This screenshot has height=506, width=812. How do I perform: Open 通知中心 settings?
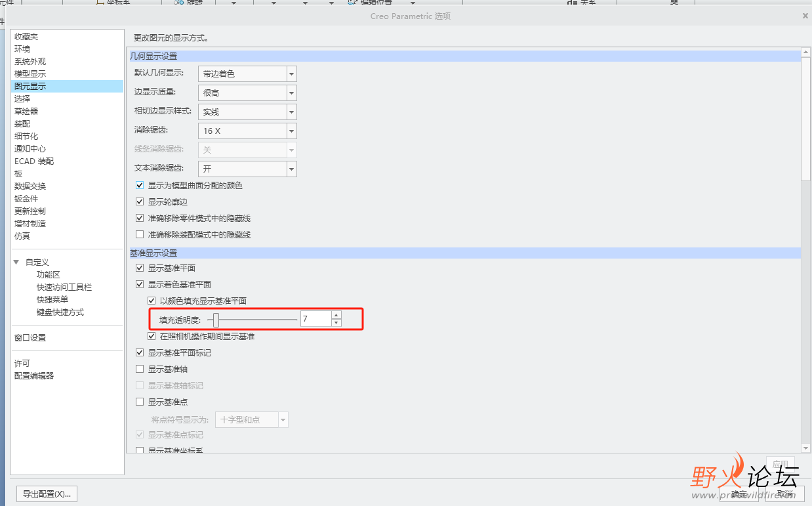(30, 149)
